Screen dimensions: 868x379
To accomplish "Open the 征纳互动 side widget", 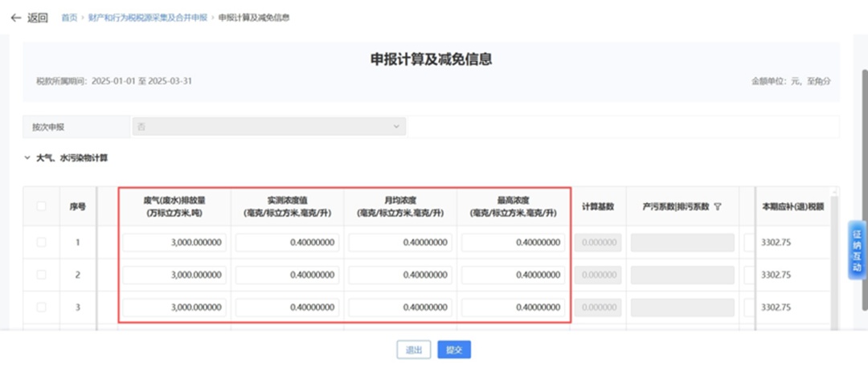I will (x=857, y=251).
